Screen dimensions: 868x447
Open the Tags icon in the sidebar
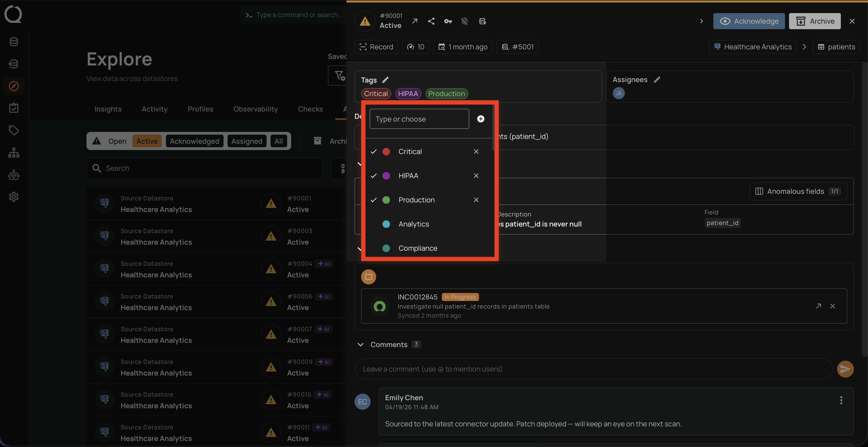14,130
